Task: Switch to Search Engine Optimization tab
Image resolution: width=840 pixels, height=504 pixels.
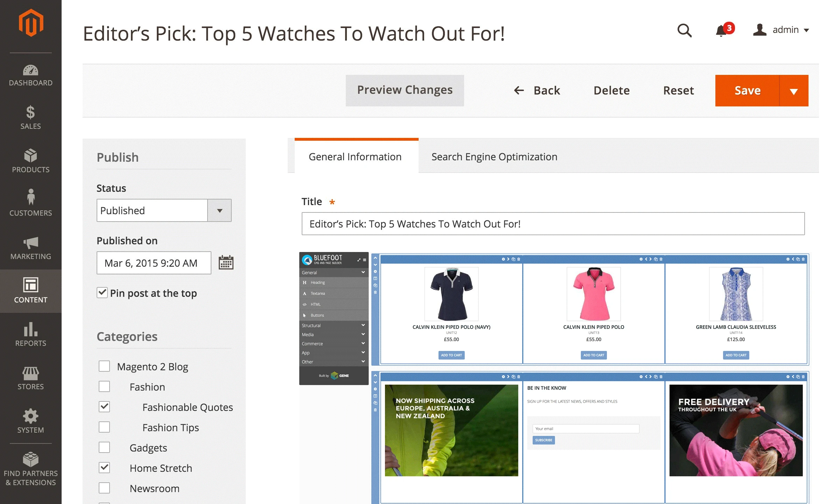Action: 494,157
